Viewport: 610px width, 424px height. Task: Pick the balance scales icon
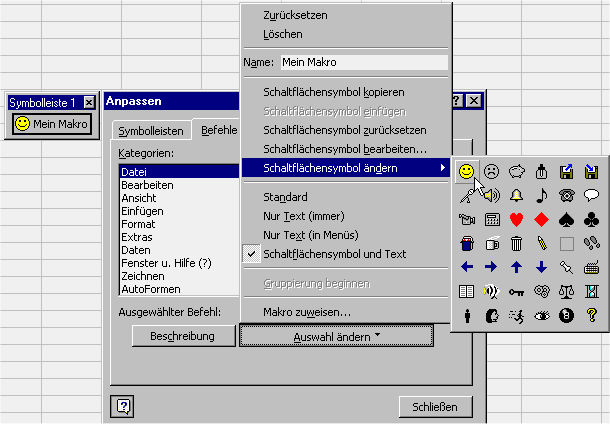coord(566,291)
